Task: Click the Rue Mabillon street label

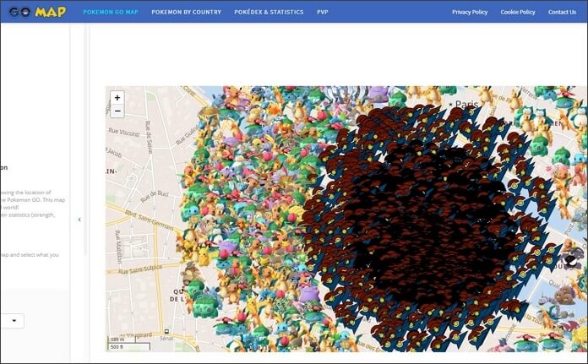Action: pos(118,246)
